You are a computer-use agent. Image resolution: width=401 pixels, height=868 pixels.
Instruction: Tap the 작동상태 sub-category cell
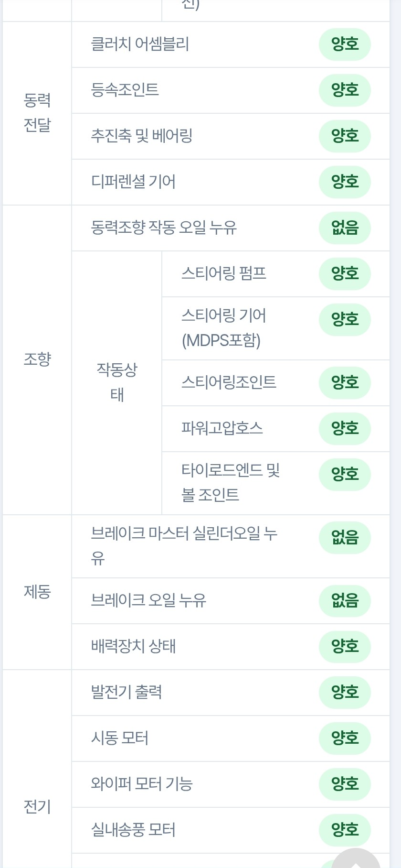[x=117, y=382]
